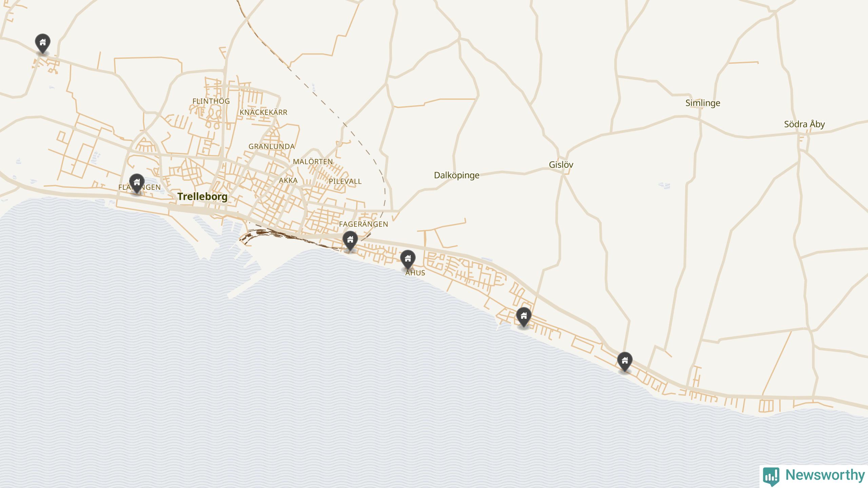This screenshot has width=868, height=488.
Task: Click the house marker in the northwest corner
Action: (43, 43)
